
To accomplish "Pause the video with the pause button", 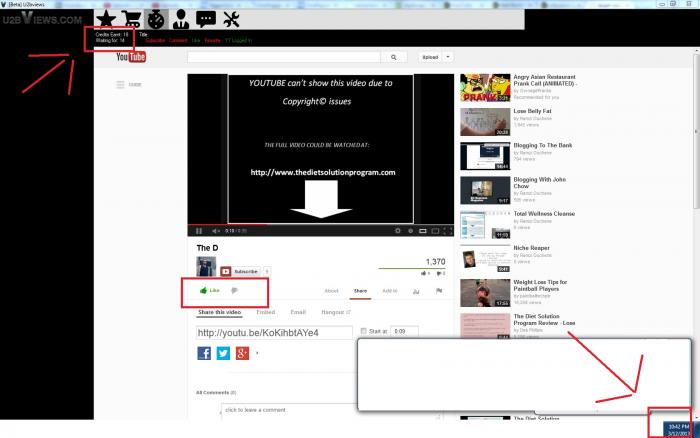I will [199, 231].
